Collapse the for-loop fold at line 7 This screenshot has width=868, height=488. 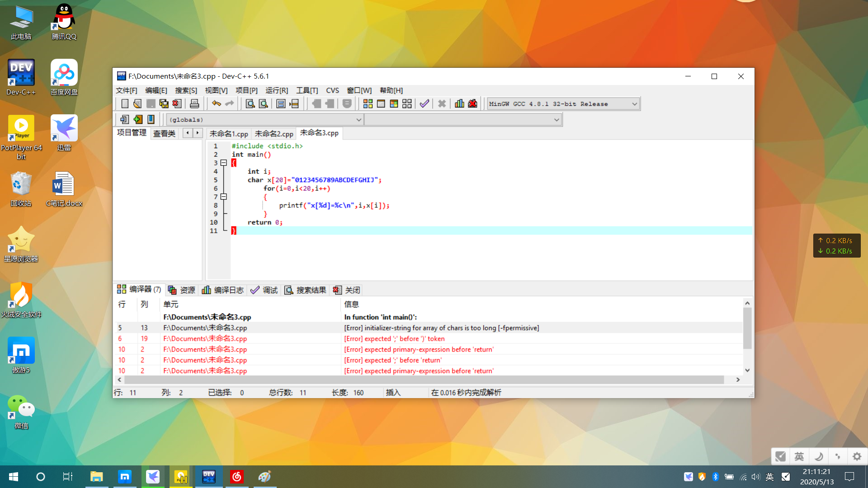click(x=223, y=197)
